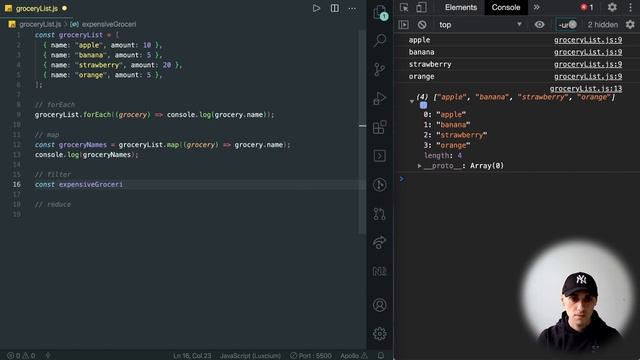Image resolution: width=640 pixels, height=360 pixels.
Task: Click the Port : 5500 Live Server status
Action: coord(311,356)
